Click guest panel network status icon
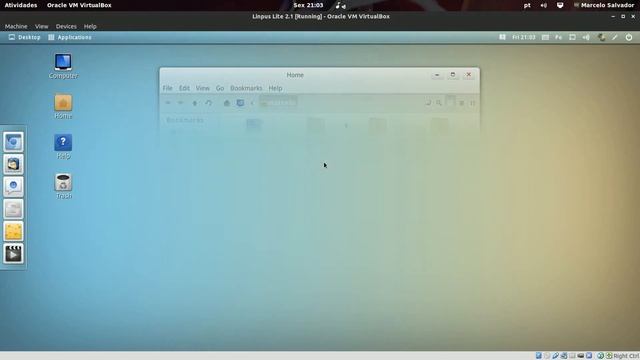Viewport: 640px width, 360px height. click(x=601, y=37)
